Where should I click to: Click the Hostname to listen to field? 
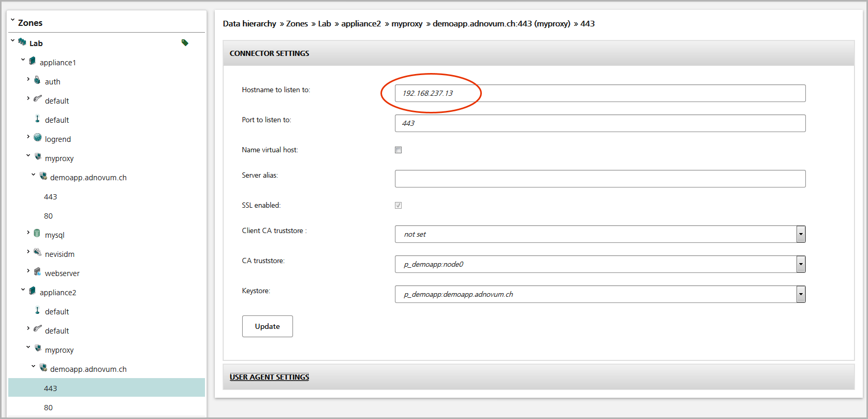600,93
